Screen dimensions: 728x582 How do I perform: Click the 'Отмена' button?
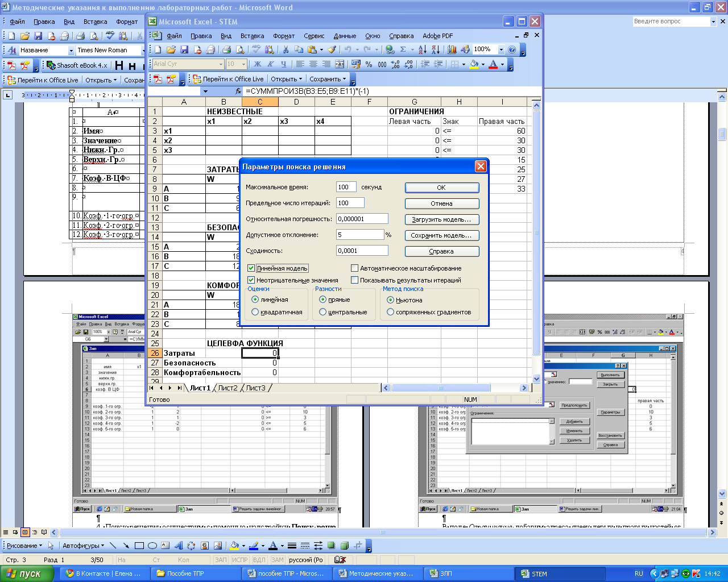pyautogui.click(x=442, y=203)
